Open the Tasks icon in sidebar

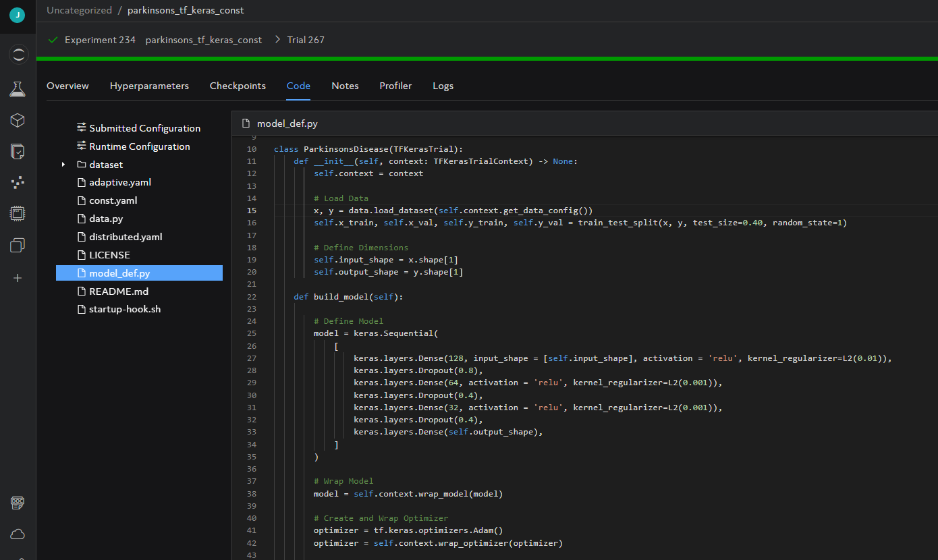pyautogui.click(x=18, y=151)
